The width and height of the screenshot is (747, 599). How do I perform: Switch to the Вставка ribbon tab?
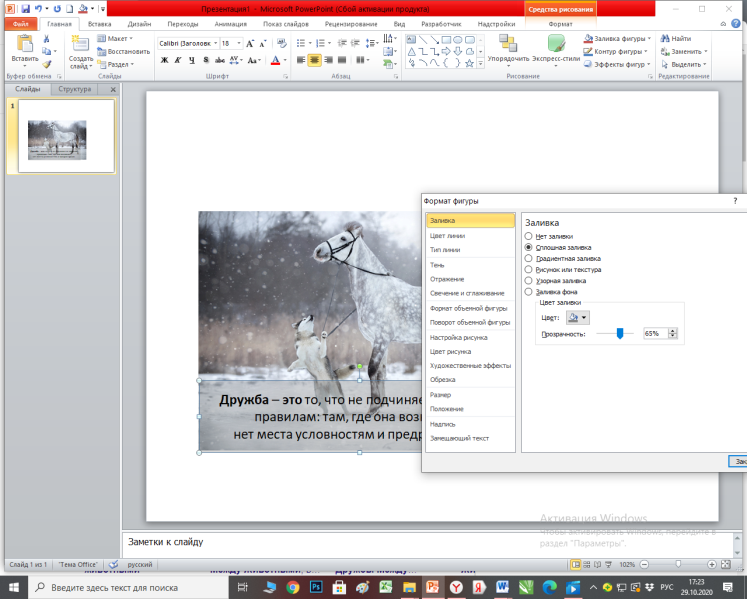click(x=100, y=24)
